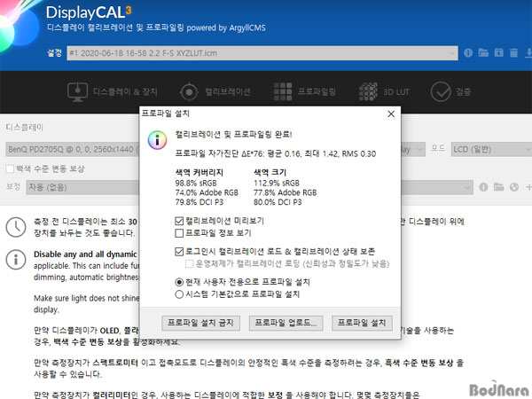This screenshot has height=399, width=532.
Task: Click the 프로파일 설치 install button
Action: click(x=362, y=323)
